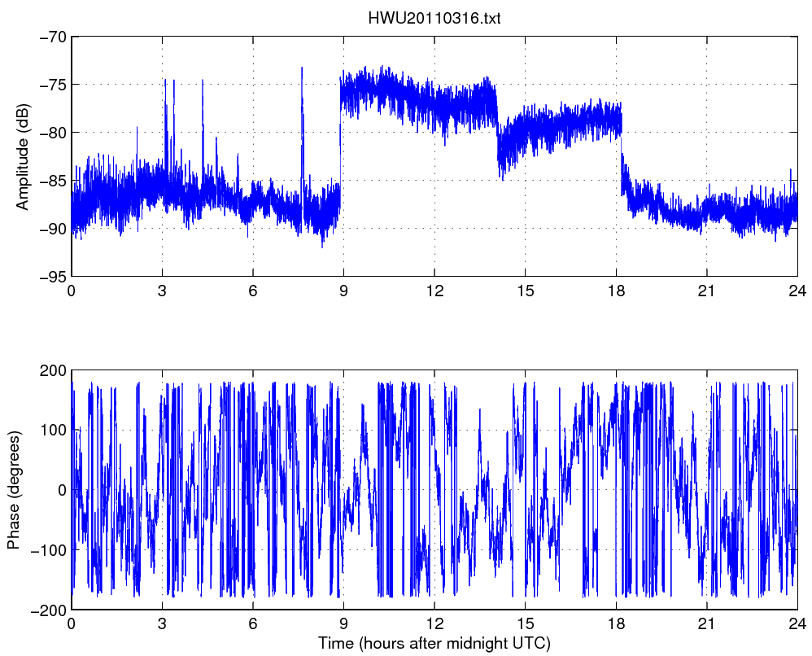Click hour 3 tick under phase plot
Viewport: 812px width, 656px height.
pyautogui.click(x=162, y=623)
